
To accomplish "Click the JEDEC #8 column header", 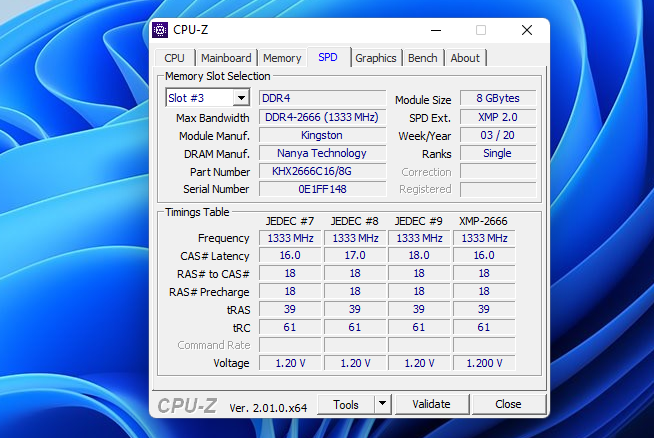I will [355, 221].
